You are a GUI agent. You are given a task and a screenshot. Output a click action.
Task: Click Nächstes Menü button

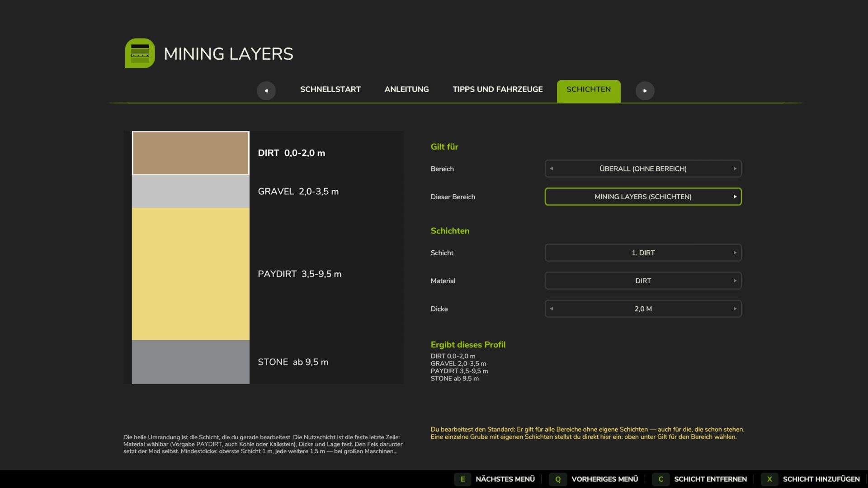tap(505, 479)
